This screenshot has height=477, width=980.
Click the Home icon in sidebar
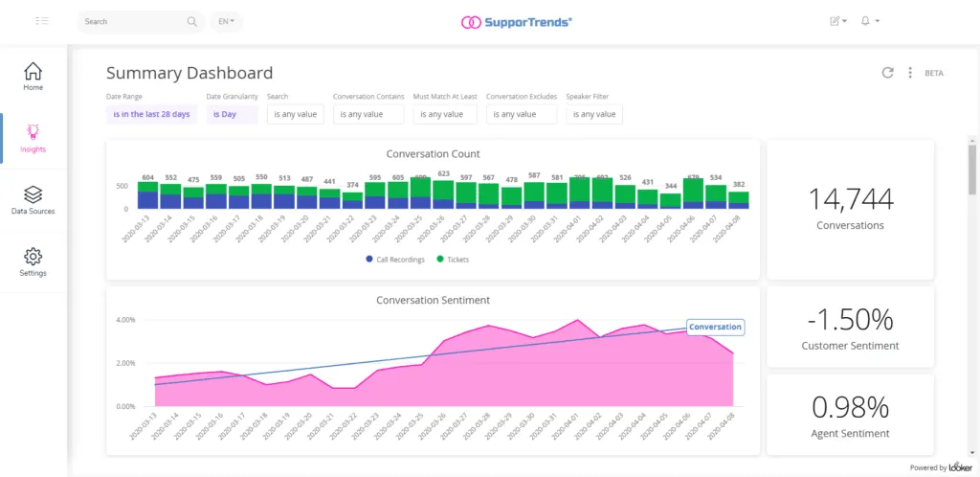click(x=33, y=73)
